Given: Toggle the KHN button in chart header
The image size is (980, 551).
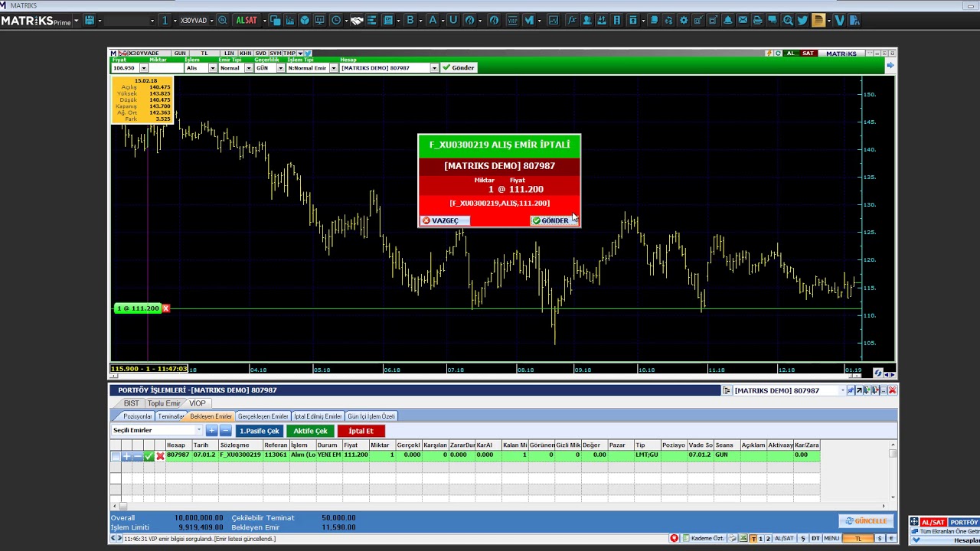Looking at the screenshot, I should coord(245,54).
